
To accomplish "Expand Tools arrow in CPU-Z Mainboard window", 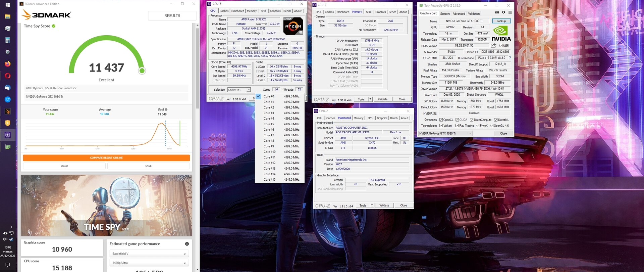I will [x=372, y=205].
